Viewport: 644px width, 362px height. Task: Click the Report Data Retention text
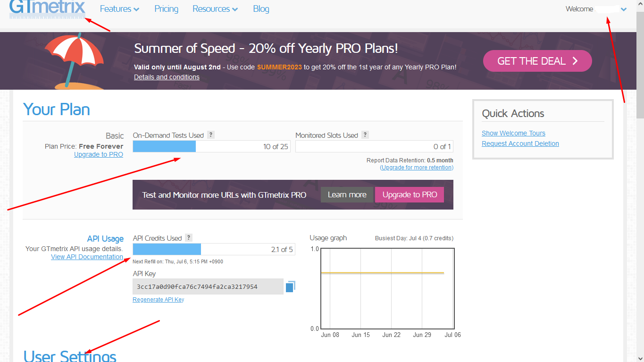410,160
